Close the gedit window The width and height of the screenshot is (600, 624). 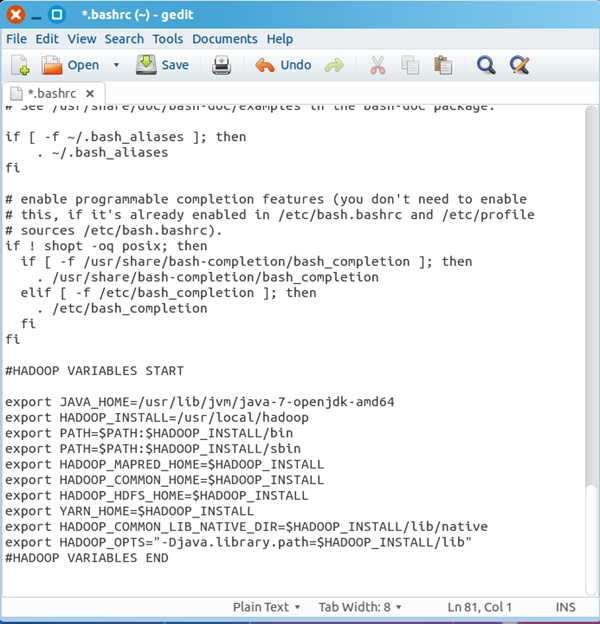tap(16, 15)
